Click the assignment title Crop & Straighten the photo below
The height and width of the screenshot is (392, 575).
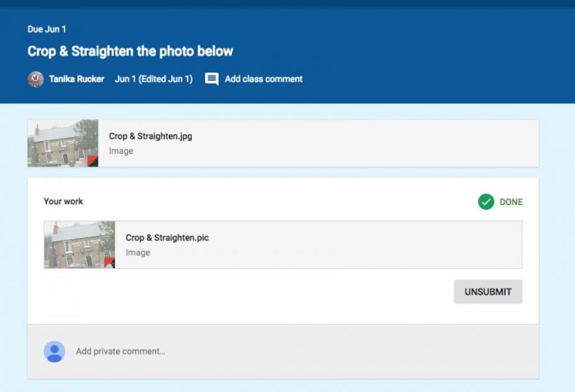click(x=130, y=51)
